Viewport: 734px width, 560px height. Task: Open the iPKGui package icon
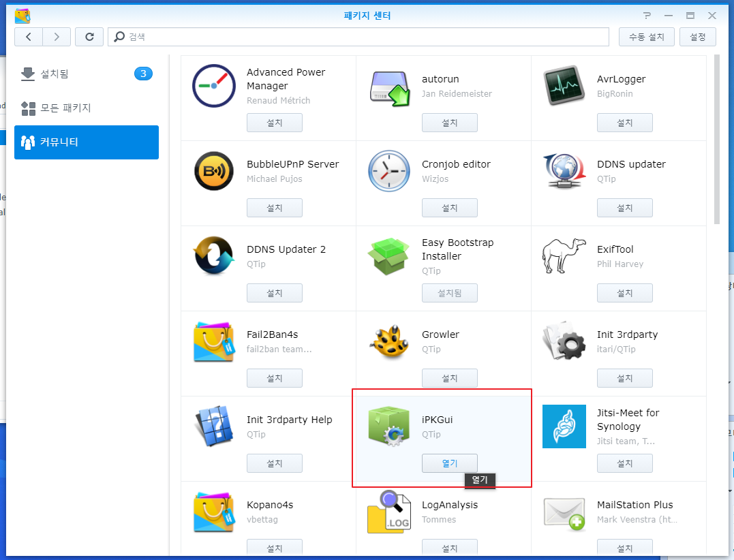coord(389,426)
